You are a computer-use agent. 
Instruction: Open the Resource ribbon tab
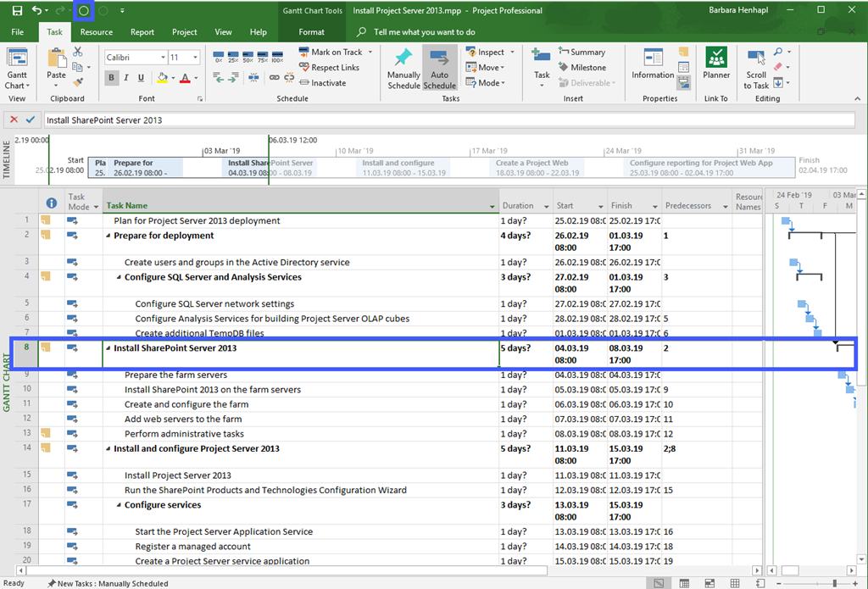click(96, 32)
